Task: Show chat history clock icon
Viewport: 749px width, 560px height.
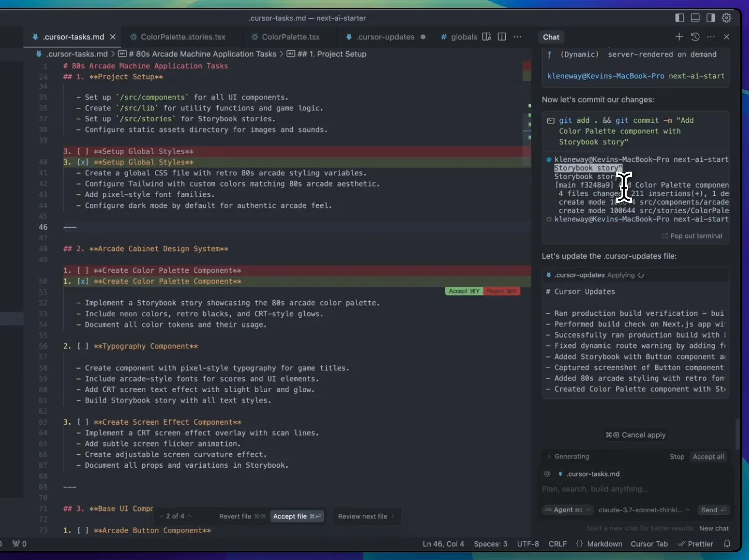Action: [x=695, y=37]
